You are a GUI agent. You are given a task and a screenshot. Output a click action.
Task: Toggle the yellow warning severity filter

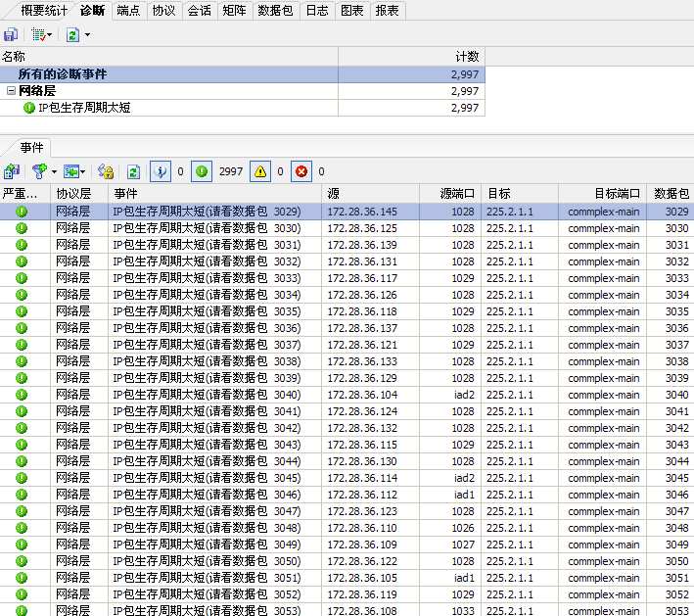(x=260, y=171)
